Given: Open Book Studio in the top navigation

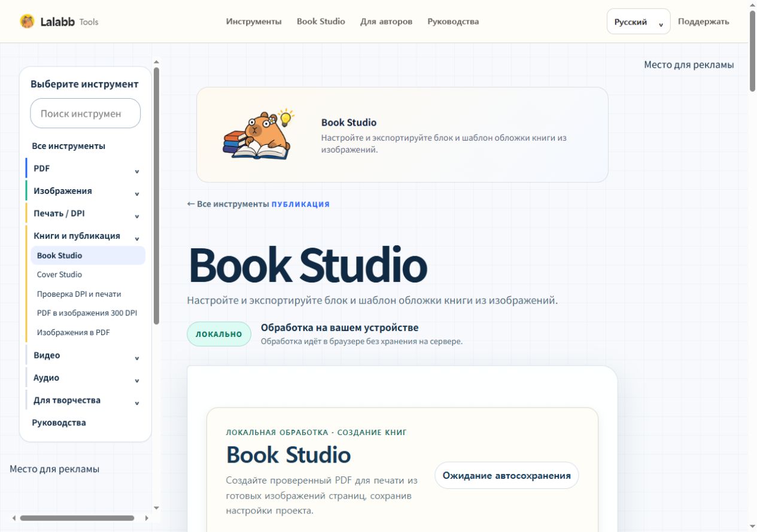Looking at the screenshot, I should pyautogui.click(x=321, y=22).
